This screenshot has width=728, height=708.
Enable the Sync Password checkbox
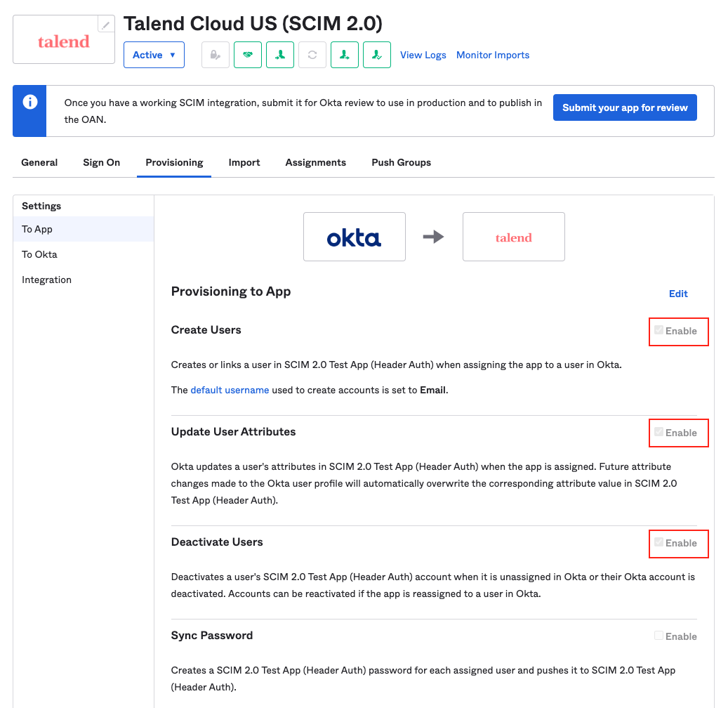point(658,636)
